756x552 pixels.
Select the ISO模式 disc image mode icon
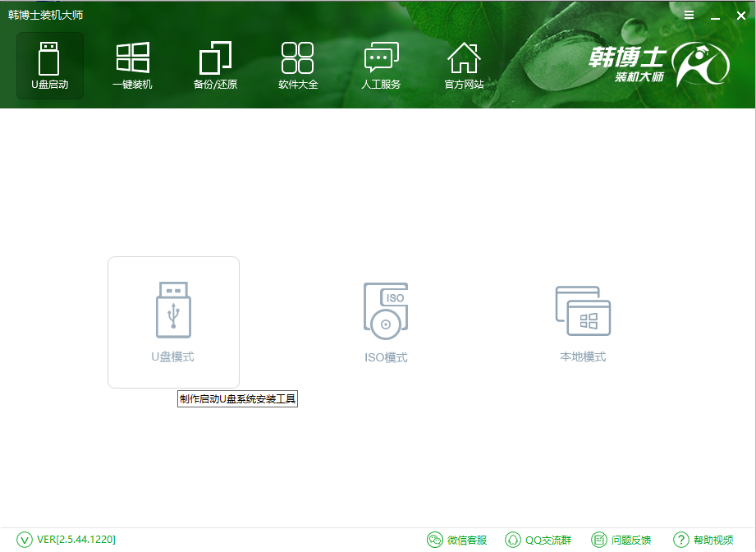[x=385, y=312]
